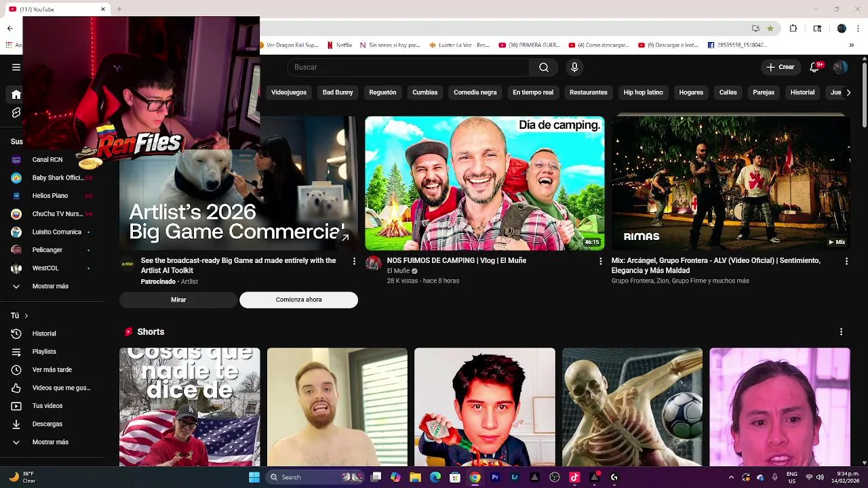The height and width of the screenshot is (488, 868).
Task: Open the TikTok taskbar app
Action: pos(574,477)
